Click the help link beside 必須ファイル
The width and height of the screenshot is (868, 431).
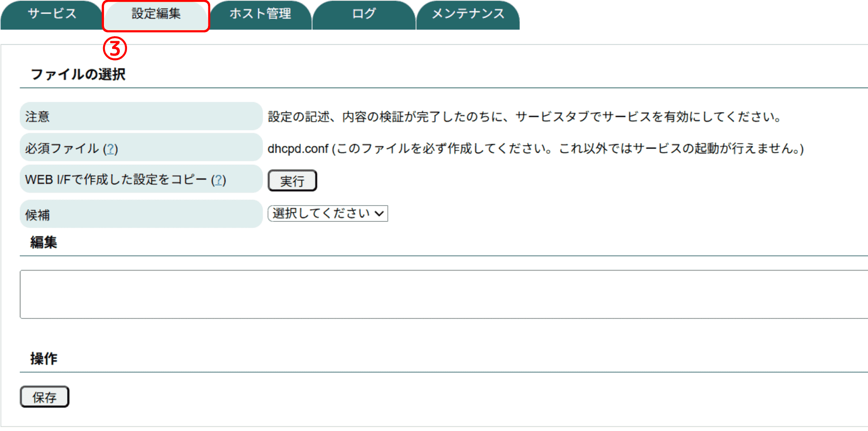click(x=110, y=149)
